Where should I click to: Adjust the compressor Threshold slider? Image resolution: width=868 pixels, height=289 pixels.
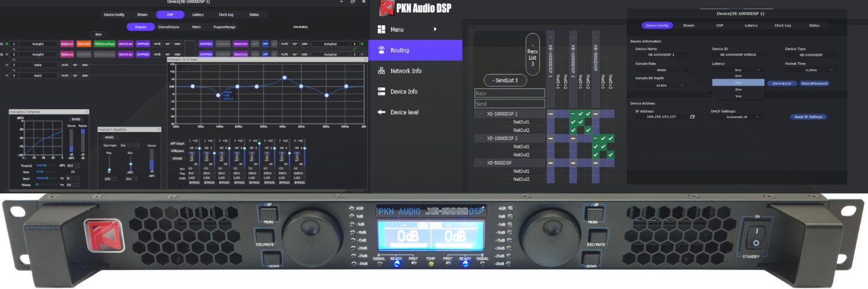(46, 165)
